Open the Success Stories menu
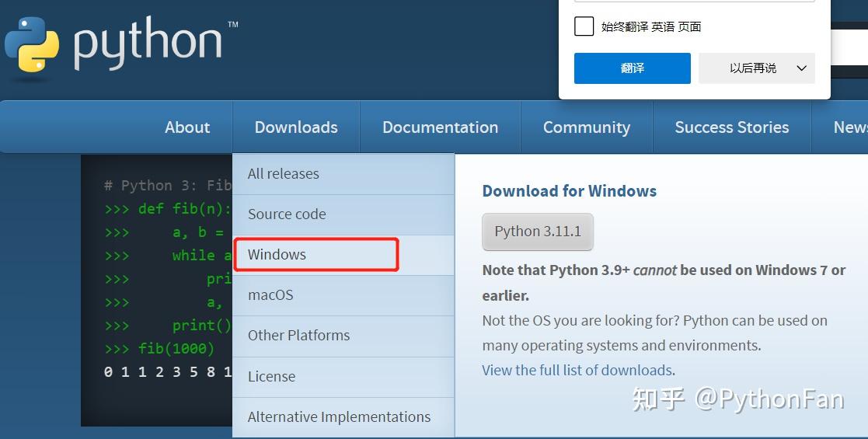Image resolution: width=868 pixels, height=439 pixels. point(731,127)
